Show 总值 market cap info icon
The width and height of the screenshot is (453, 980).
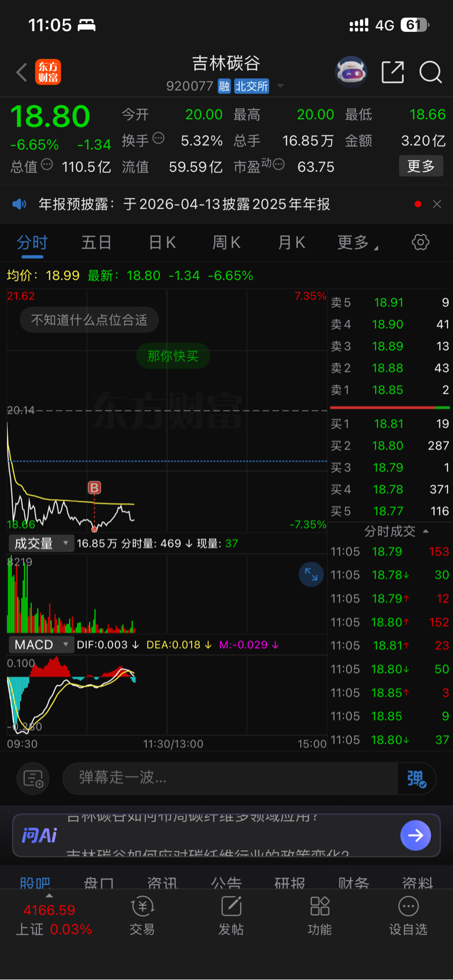tap(47, 164)
